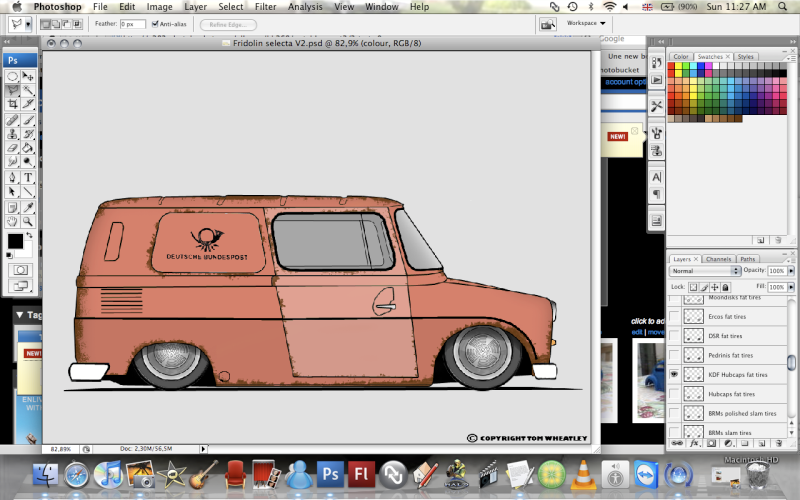Open the Swatches panel options menu

(791, 58)
